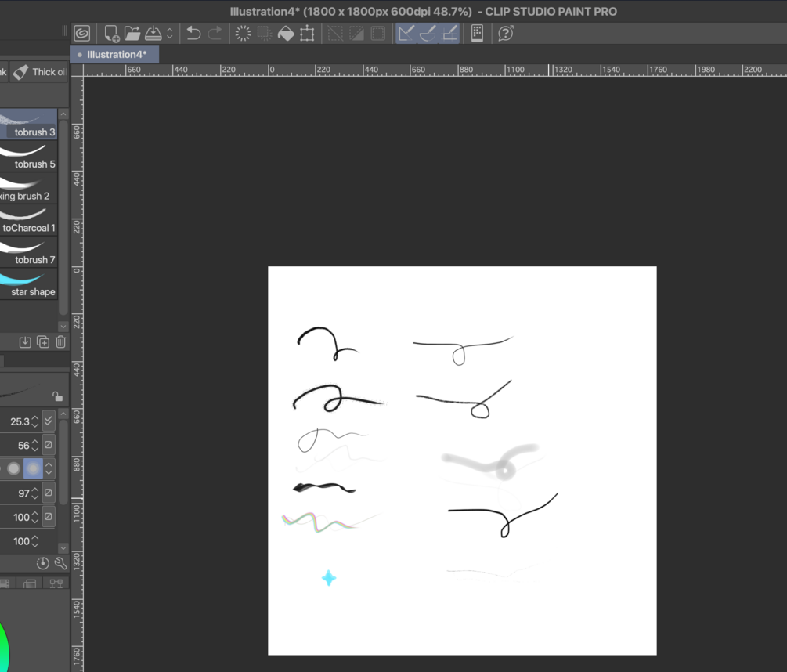Click Import sub tool material icon
The image size is (787, 672).
click(25, 342)
